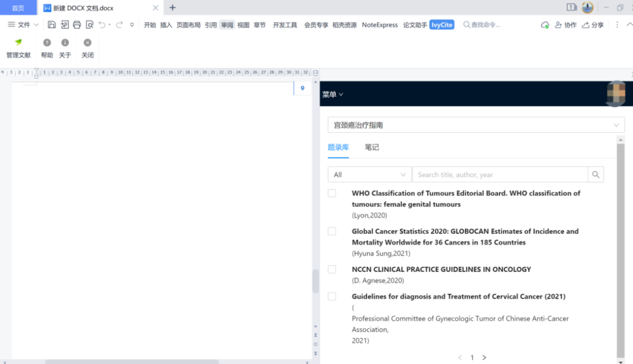This screenshot has height=364, width=633.
Task: Click the Redo arrow
Action: click(x=119, y=25)
